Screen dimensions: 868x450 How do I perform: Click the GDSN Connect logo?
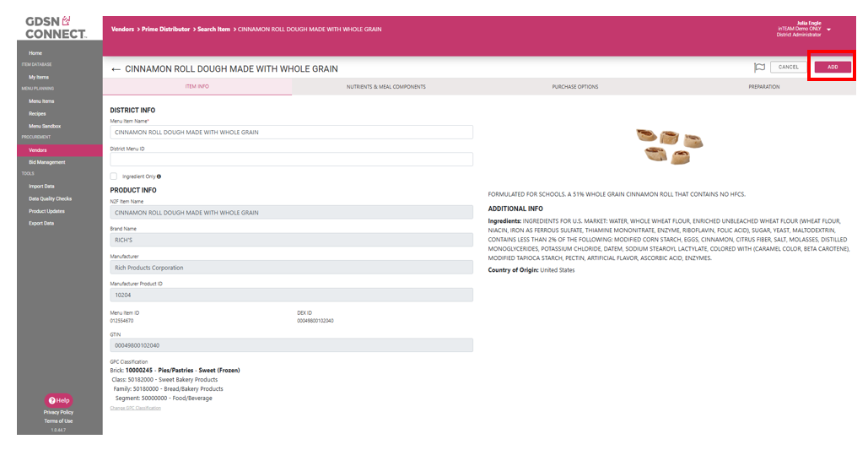(56, 28)
